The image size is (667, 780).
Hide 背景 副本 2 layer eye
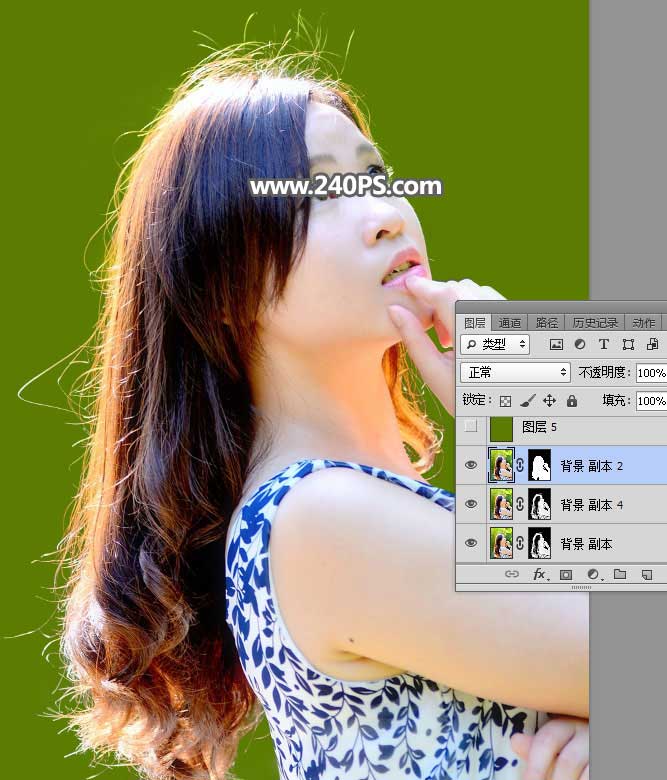471,465
